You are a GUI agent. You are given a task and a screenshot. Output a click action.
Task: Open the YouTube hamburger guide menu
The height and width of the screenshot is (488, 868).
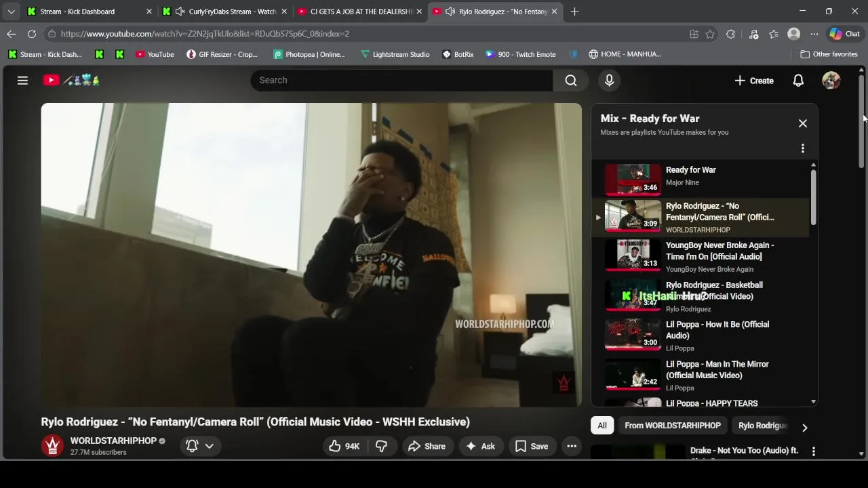[22, 80]
